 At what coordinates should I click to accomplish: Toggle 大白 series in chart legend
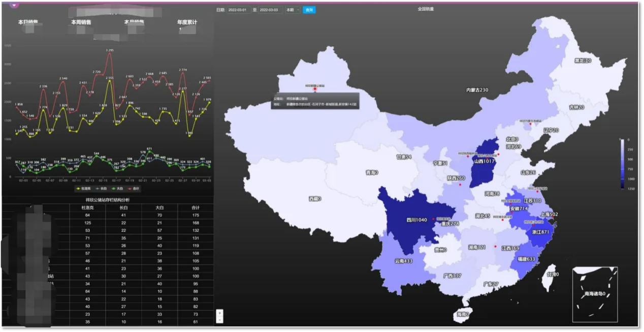coord(118,189)
